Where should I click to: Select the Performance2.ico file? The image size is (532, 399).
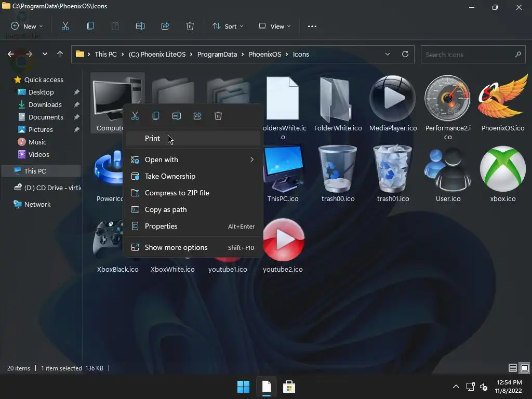tap(448, 108)
